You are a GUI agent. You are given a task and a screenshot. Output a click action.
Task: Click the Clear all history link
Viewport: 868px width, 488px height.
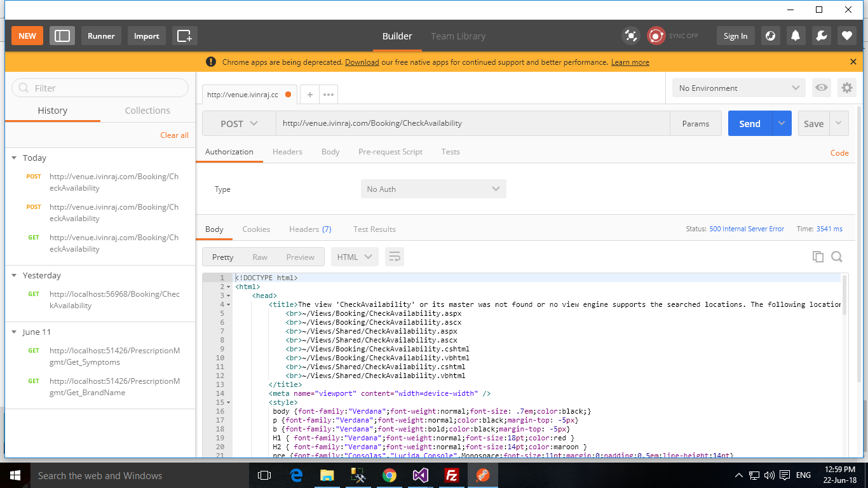tap(174, 135)
